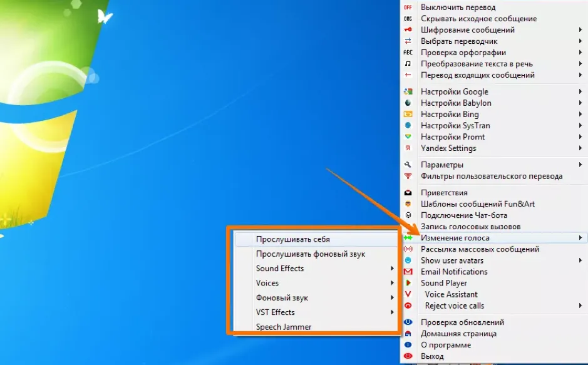Click the red power icon for Выход

point(408,356)
